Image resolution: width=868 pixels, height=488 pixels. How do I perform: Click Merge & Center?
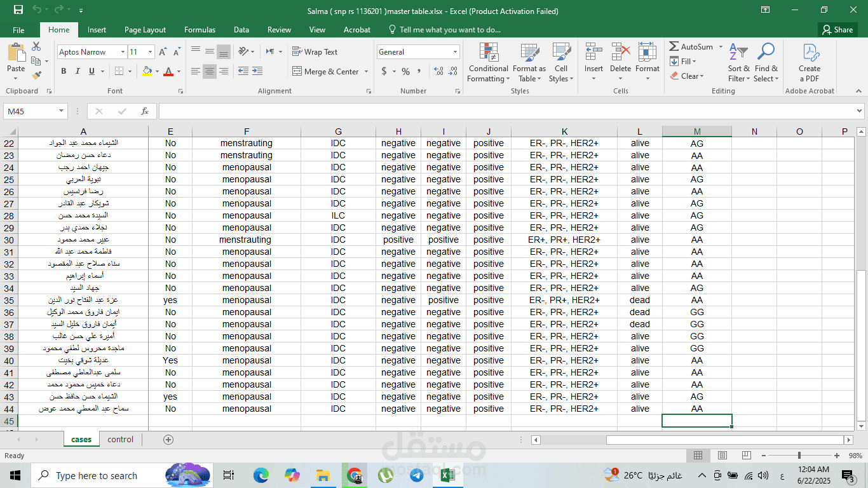click(326, 72)
